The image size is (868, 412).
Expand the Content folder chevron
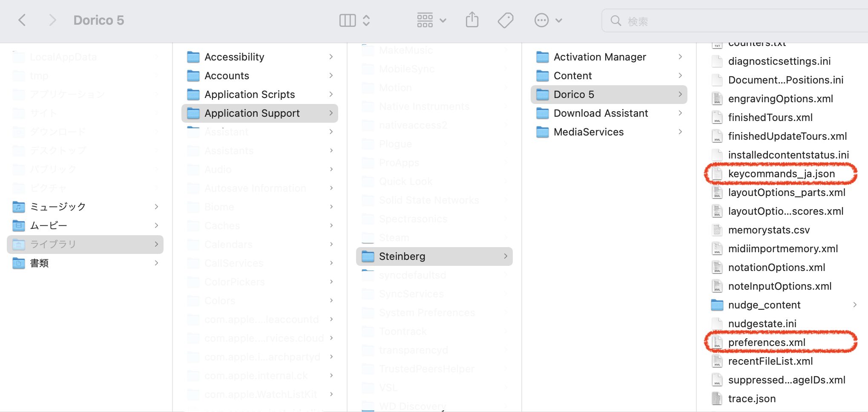click(x=680, y=75)
